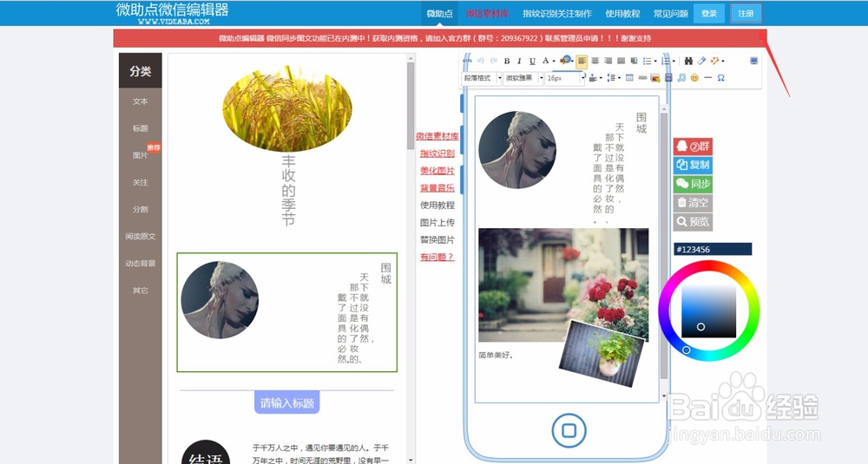
Task: Click the insert link chain icon
Action: (x=642, y=78)
